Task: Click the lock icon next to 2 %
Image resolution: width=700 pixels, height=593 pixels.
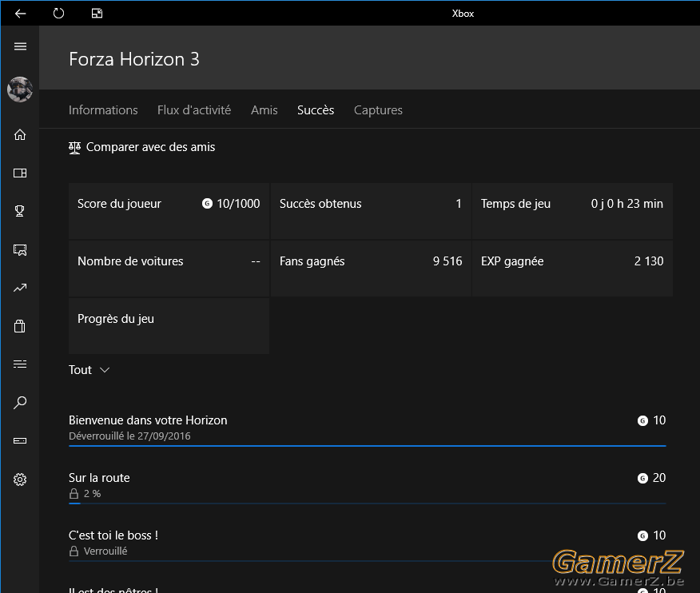Action: click(74, 493)
